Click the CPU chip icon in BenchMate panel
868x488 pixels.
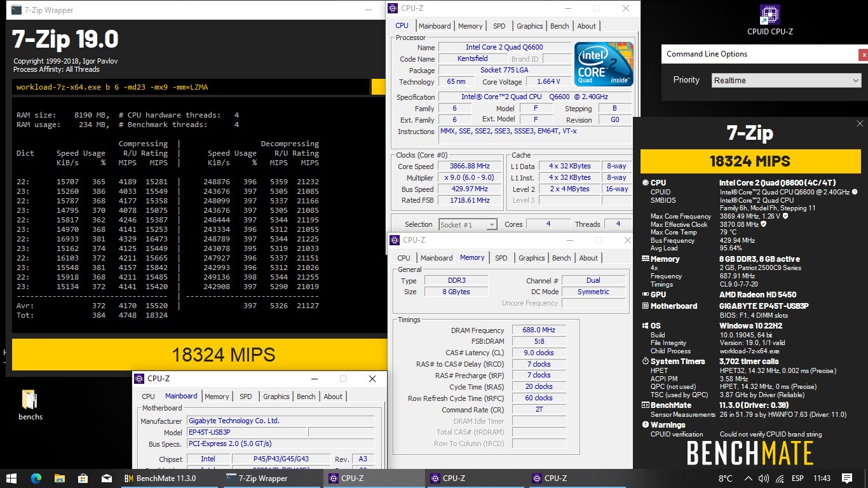pyautogui.click(x=646, y=183)
